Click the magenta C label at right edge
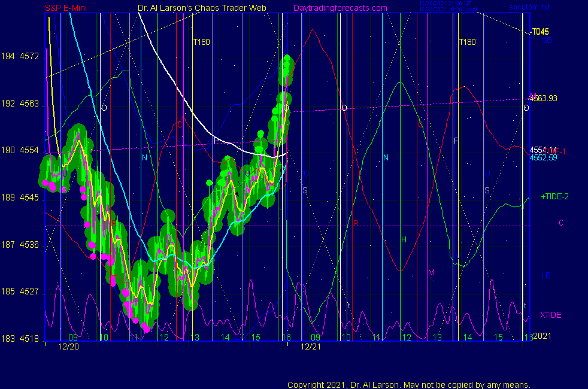This screenshot has height=389, width=588. tap(561, 223)
